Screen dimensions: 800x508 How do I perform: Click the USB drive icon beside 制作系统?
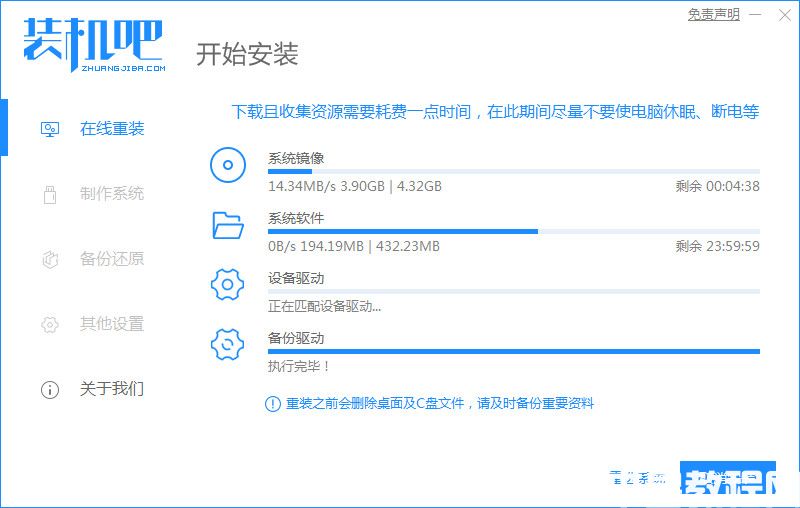(x=50, y=194)
